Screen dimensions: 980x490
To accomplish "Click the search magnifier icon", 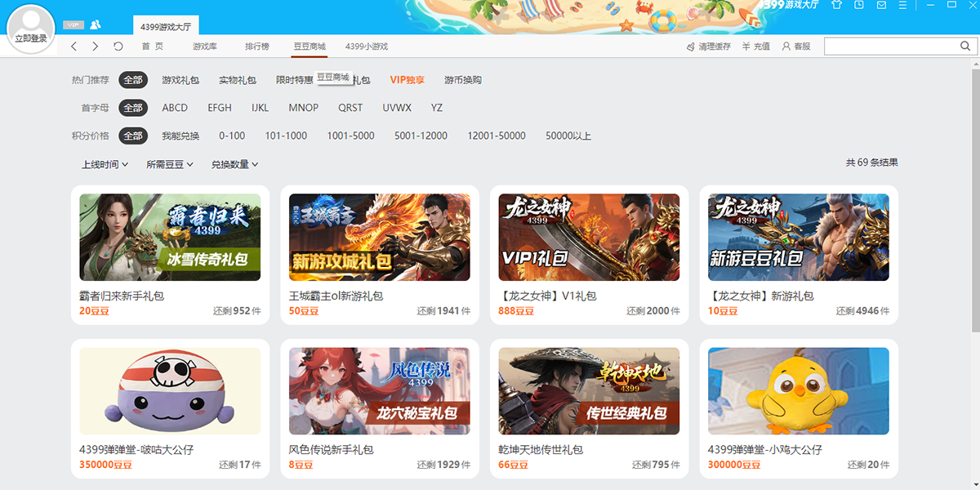I will point(966,46).
